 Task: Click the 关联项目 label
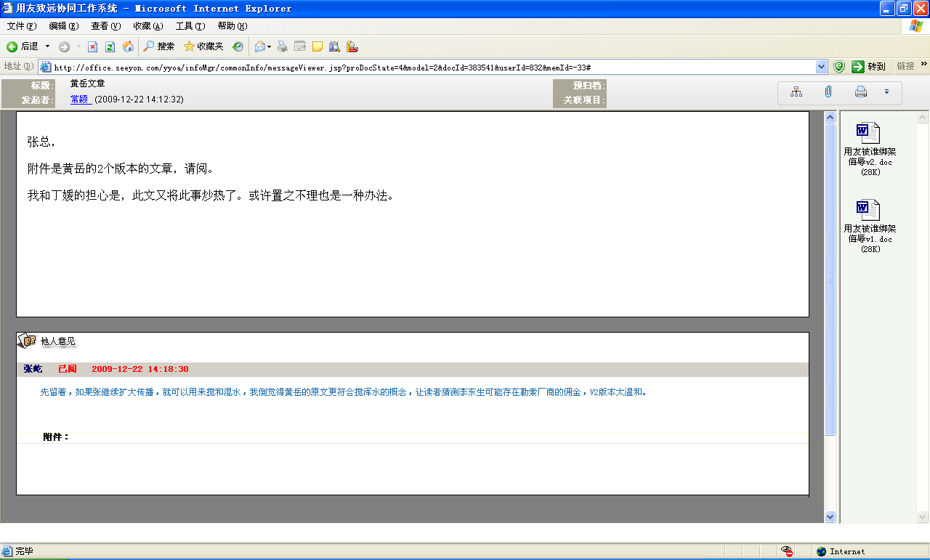[x=584, y=100]
